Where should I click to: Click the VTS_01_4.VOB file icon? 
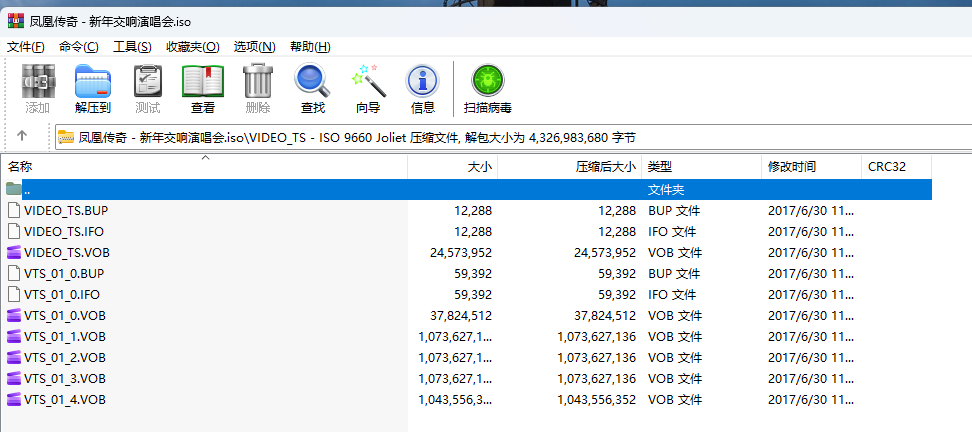(x=14, y=400)
